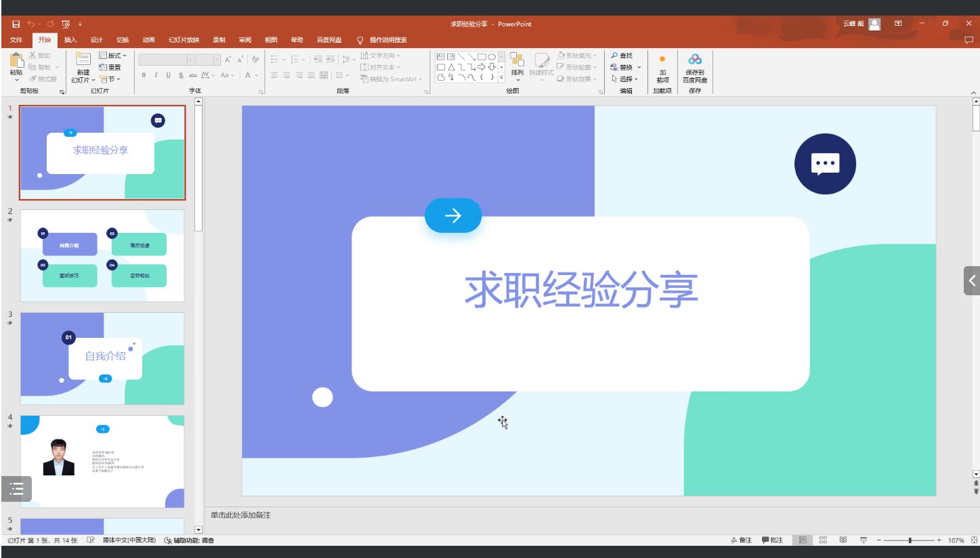Expand the Section (节) dropdown
Screen dimensions: 980x558
pyautogui.click(x=110, y=79)
